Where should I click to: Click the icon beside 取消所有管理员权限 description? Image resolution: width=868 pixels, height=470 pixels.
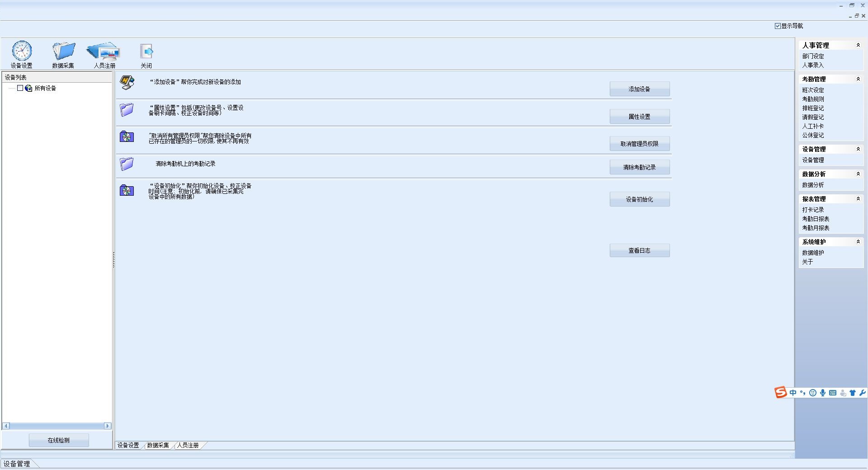[x=127, y=136]
